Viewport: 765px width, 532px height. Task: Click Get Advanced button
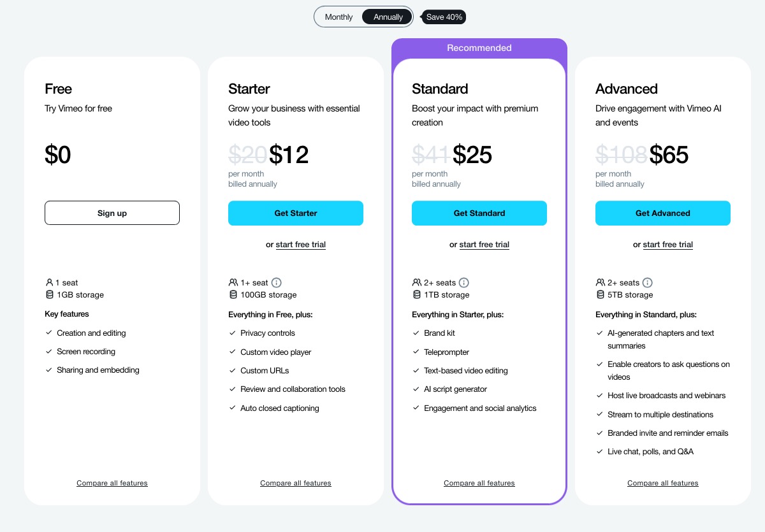tap(663, 213)
